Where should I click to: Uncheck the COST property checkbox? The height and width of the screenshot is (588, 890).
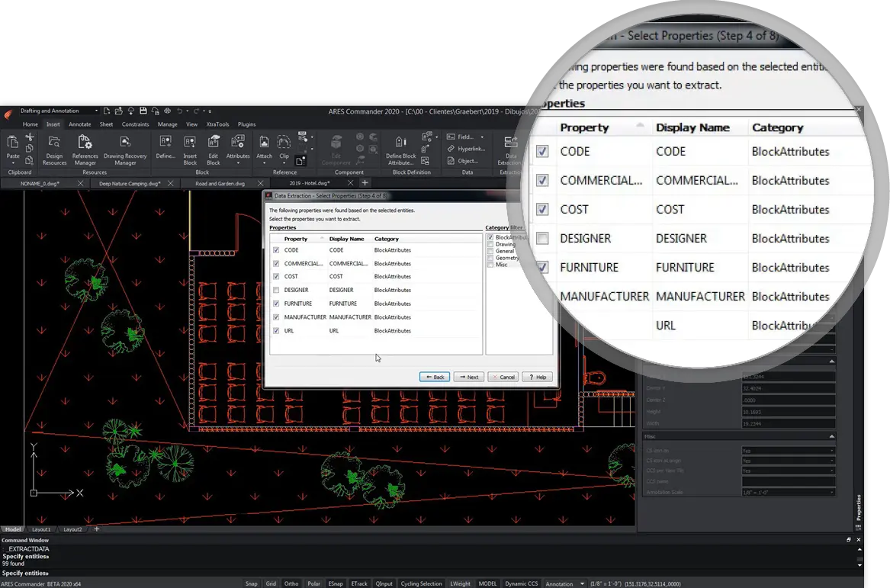[276, 277]
